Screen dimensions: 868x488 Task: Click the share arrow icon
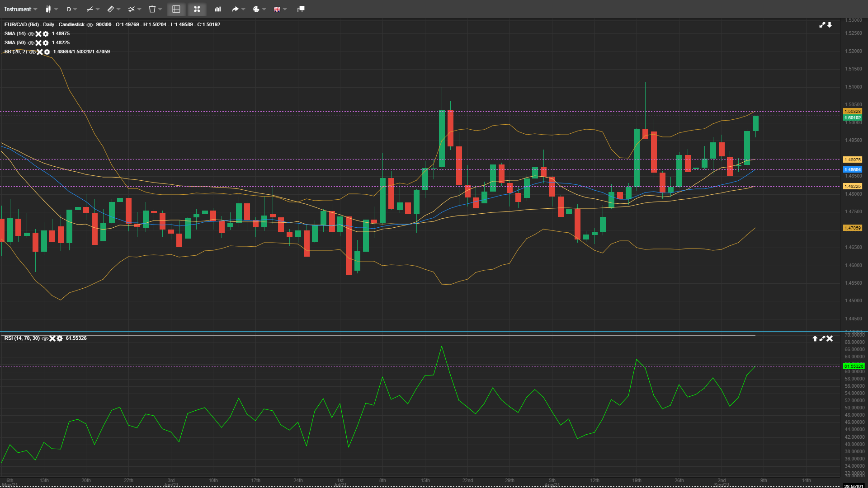(x=235, y=9)
